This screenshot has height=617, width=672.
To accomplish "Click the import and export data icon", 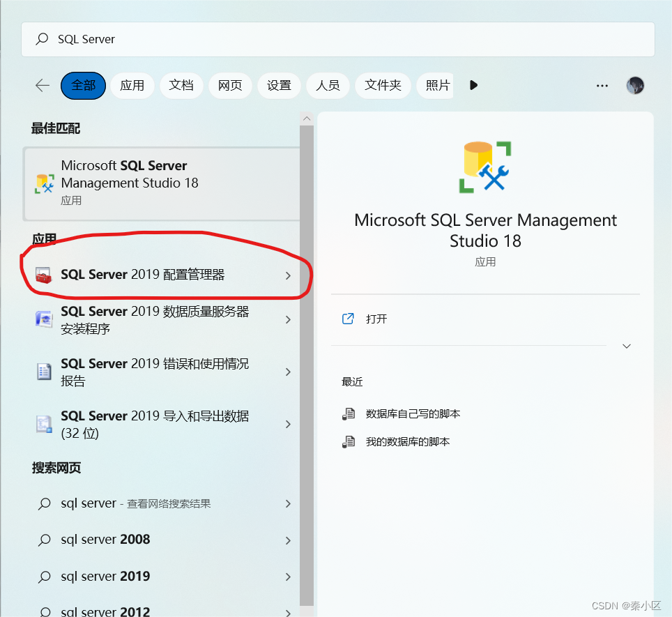I will click(44, 424).
